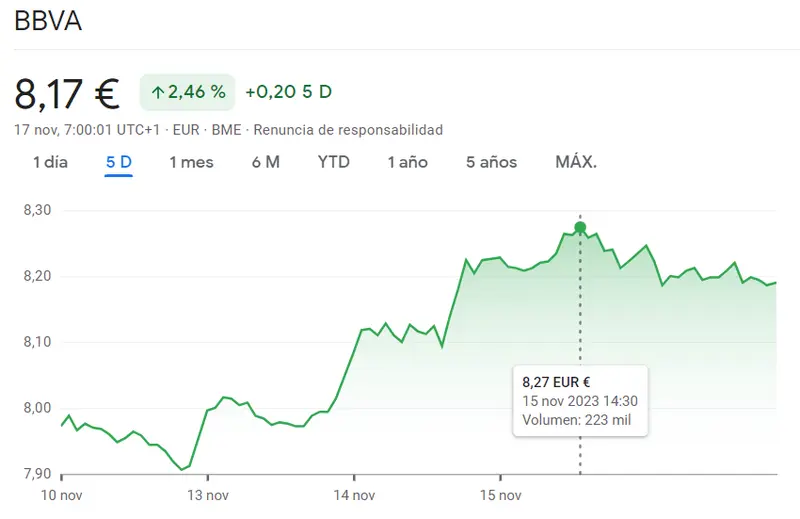Image resolution: width=800 pixels, height=519 pixels.
Task: Click the BBVA title text
Action: tap(48, 21)
